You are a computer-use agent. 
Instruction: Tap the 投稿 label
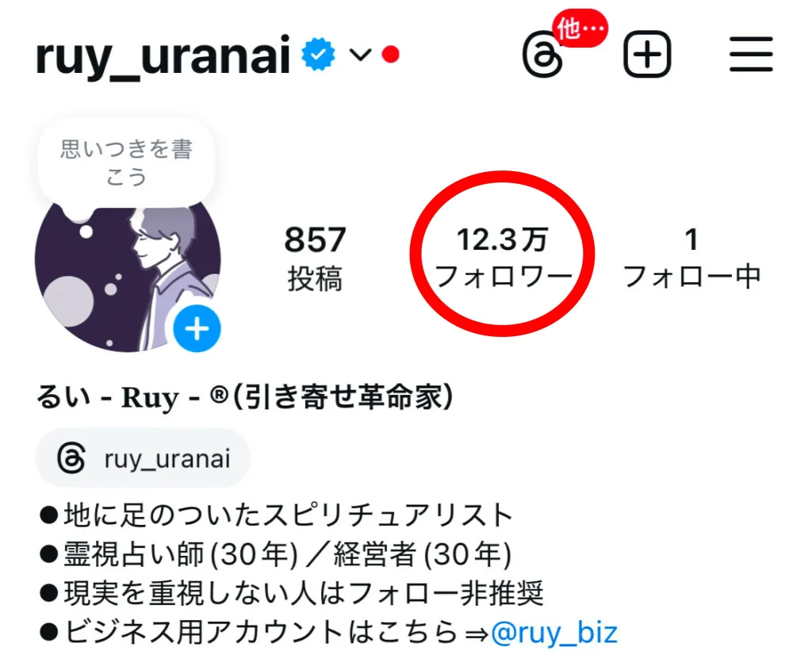coord(315,278)
